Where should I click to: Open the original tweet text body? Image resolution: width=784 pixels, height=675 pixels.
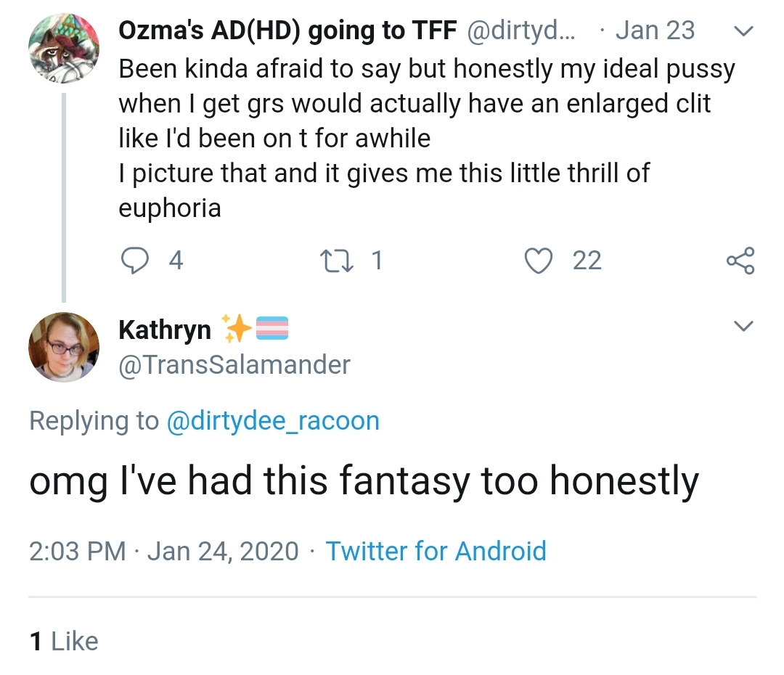click(427, 138)
